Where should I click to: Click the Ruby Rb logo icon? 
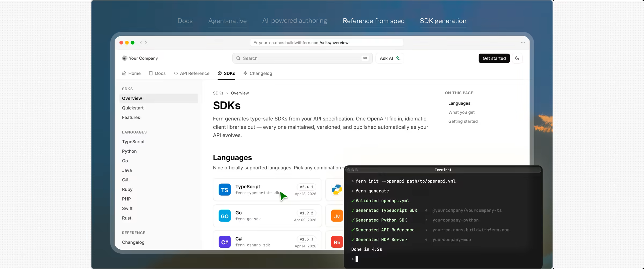(x=337, y=242)
